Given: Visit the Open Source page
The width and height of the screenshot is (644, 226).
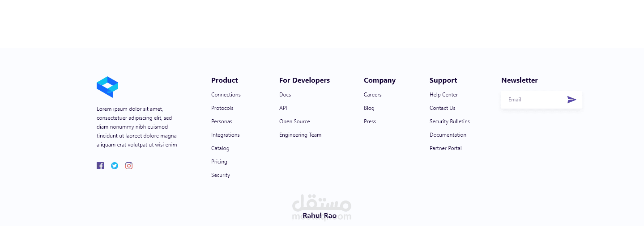Looking at the screenshot, I should (x=294, y=121).
